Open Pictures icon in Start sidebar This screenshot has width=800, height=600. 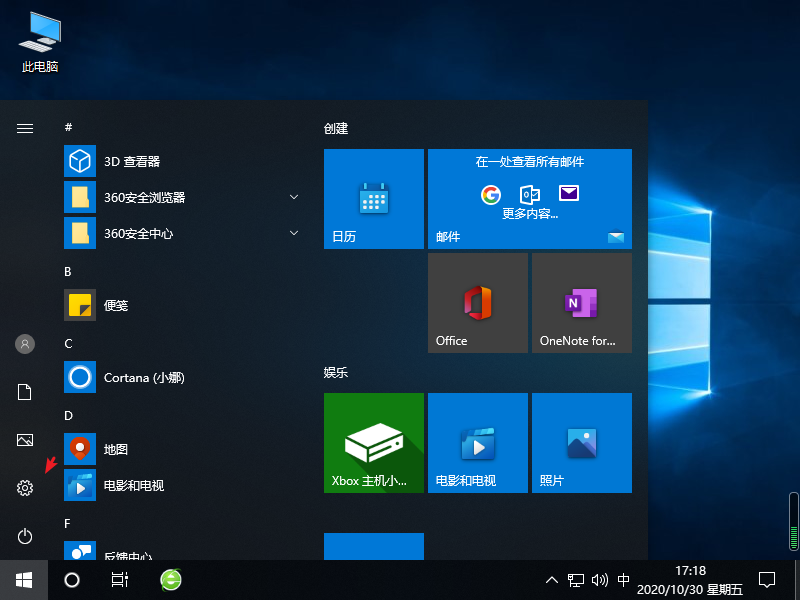point(25,440)
